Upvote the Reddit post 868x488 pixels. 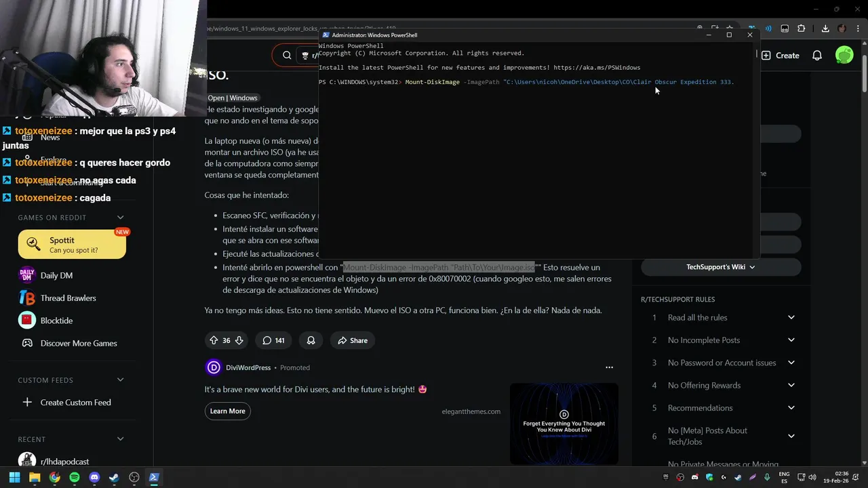(214, 340)
